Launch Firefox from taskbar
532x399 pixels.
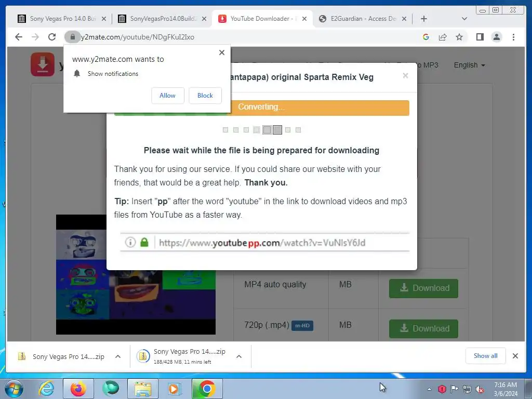(78, 389)
